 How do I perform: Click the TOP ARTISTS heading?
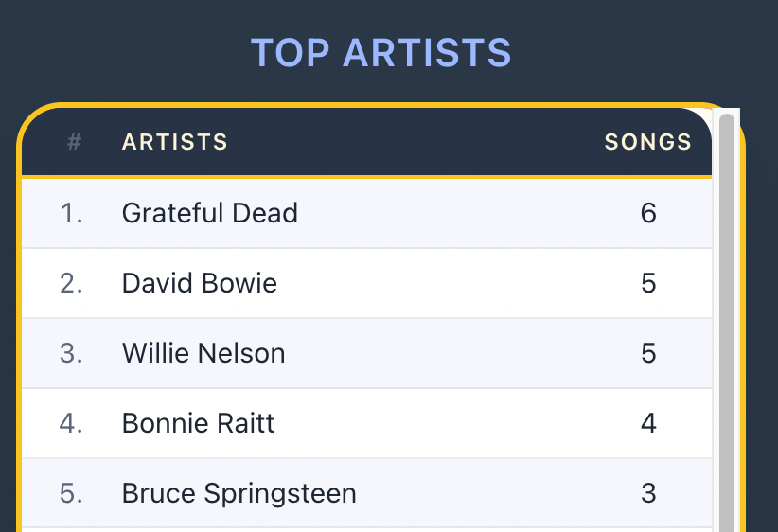(x=380, y=53)
